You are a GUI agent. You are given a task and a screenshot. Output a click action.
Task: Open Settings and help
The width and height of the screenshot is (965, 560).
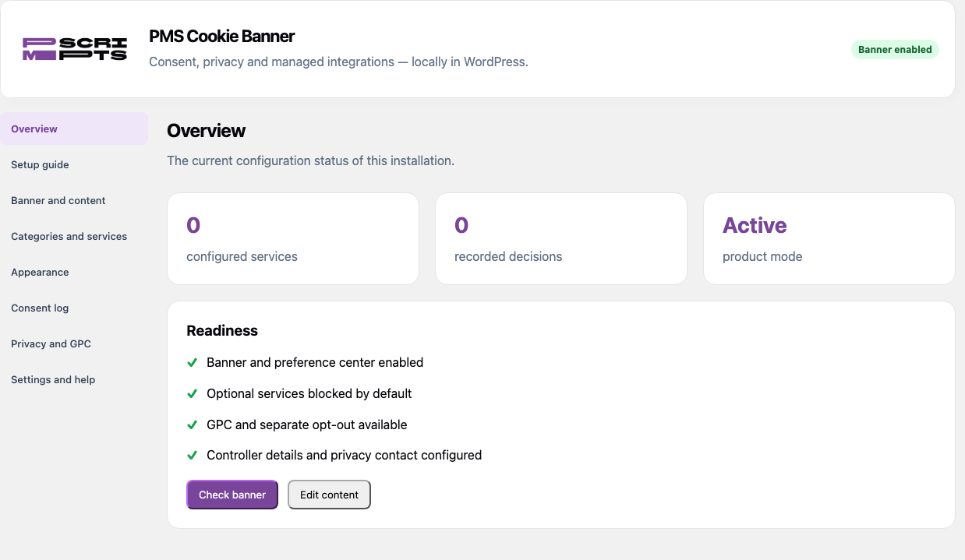pyautogui.click(x=74, y=379)
